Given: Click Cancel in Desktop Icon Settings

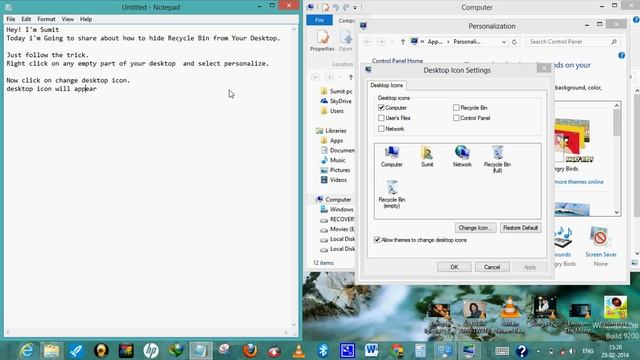Looking at the screenshot, I should pyautogui.click(x=492, y=267).
